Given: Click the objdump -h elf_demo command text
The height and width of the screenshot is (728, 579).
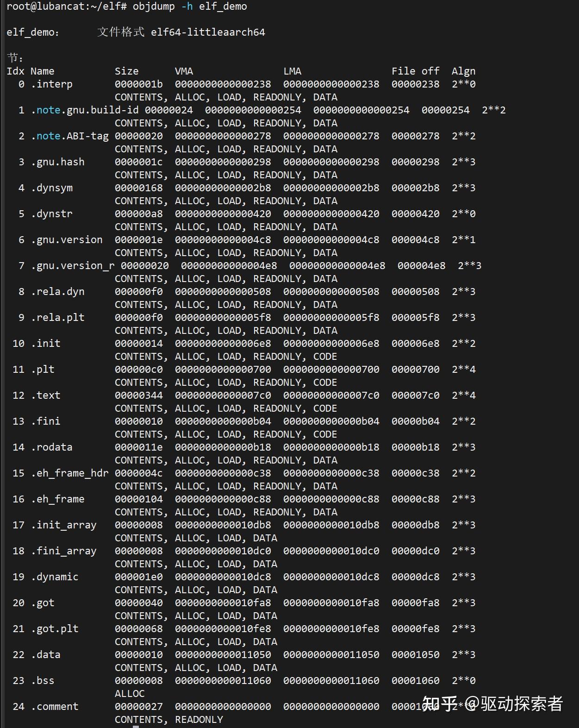Looking at the screenshot, I should pos(190,6).
